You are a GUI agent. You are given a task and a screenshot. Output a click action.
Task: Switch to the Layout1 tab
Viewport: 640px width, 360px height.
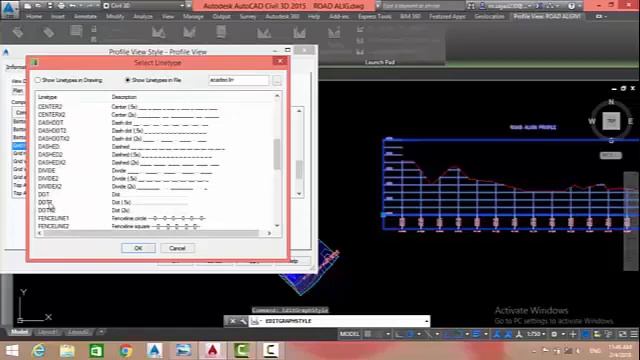pos(47,332)
